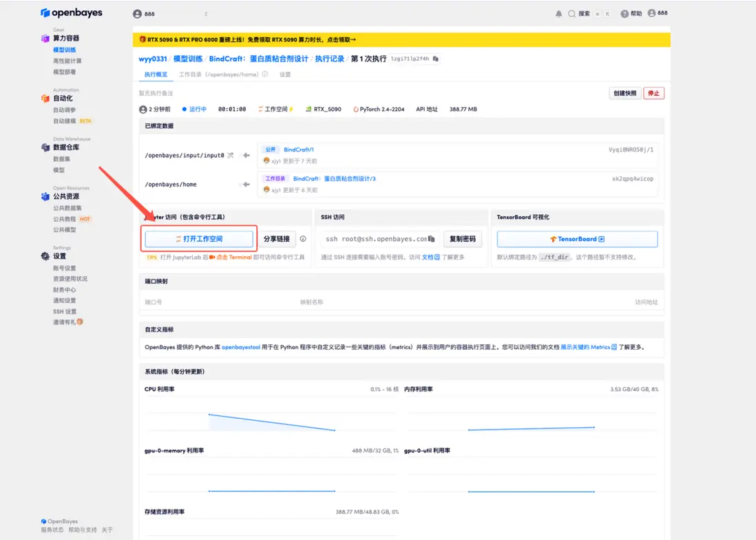Screen dimensions: 756x540
Task: Open the BindCraft/1 dataset link
Action: tap(298, 149)
